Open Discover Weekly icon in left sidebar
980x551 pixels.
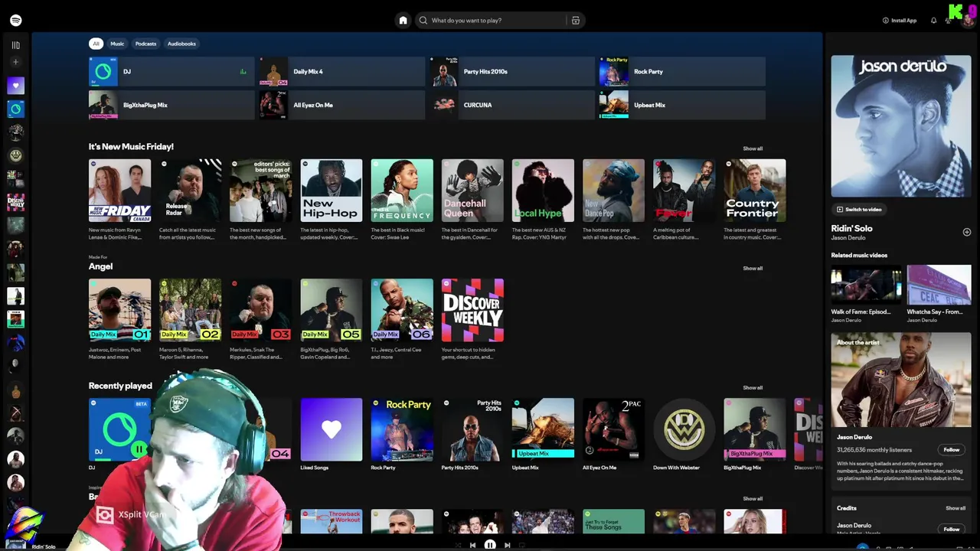coord(15,202)
